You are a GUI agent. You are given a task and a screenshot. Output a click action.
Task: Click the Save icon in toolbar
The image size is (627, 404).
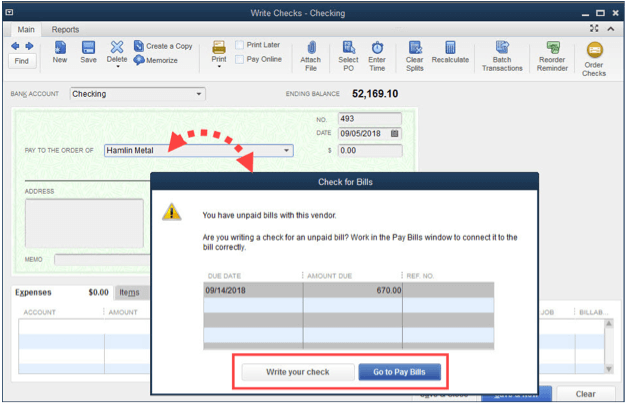point(88,51)
